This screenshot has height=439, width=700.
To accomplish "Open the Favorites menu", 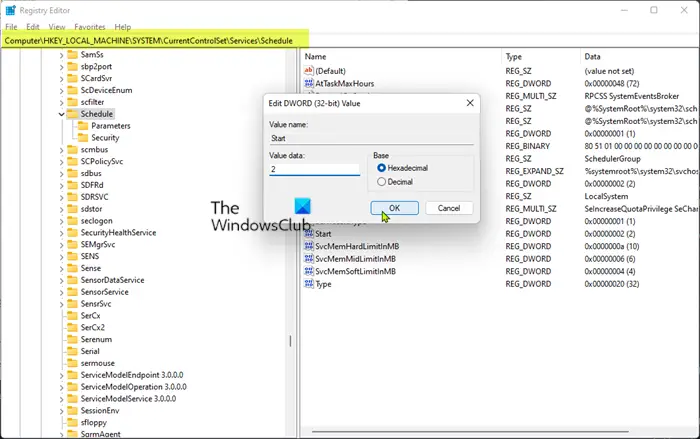I will pos(90,27).
